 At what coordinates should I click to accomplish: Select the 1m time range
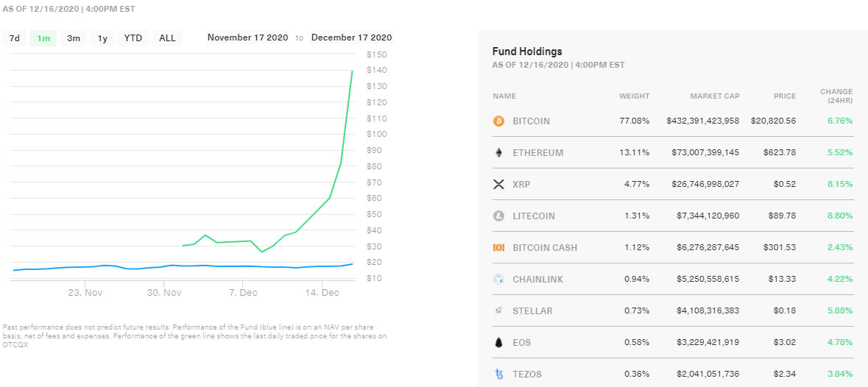(43, 38)
